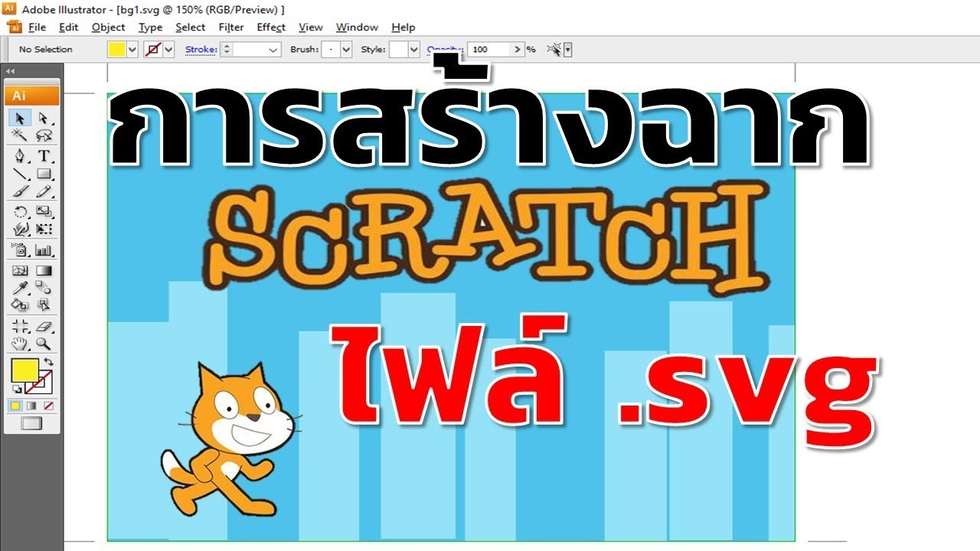The width and height of the screenshot is (980, 551).
Task: Select the Hand tool
Action: (x=20, y=344)
